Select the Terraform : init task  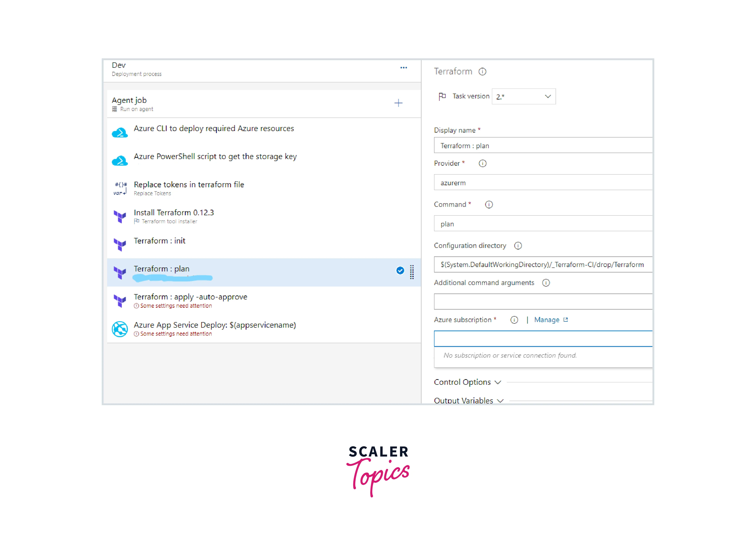pyautogui.click(x=160, y=241)
